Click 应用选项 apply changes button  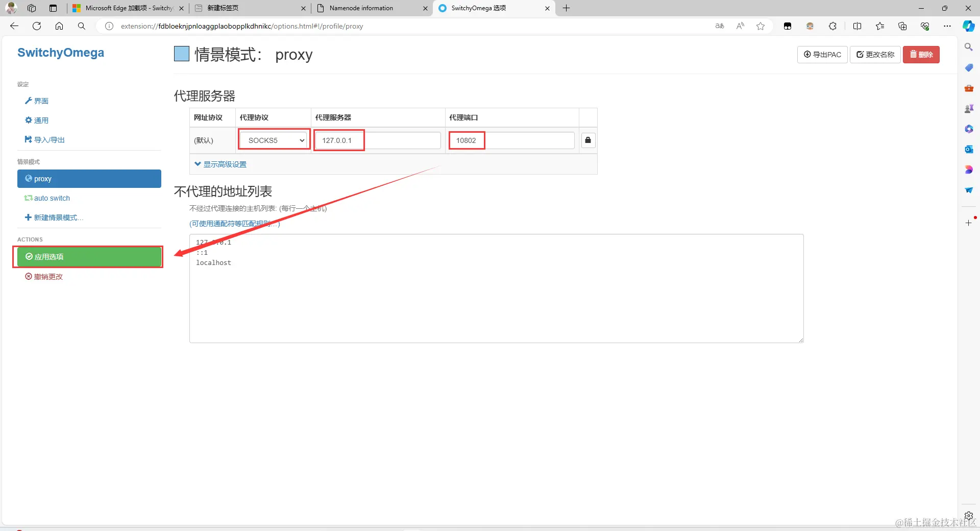click(x=89, y=257)
